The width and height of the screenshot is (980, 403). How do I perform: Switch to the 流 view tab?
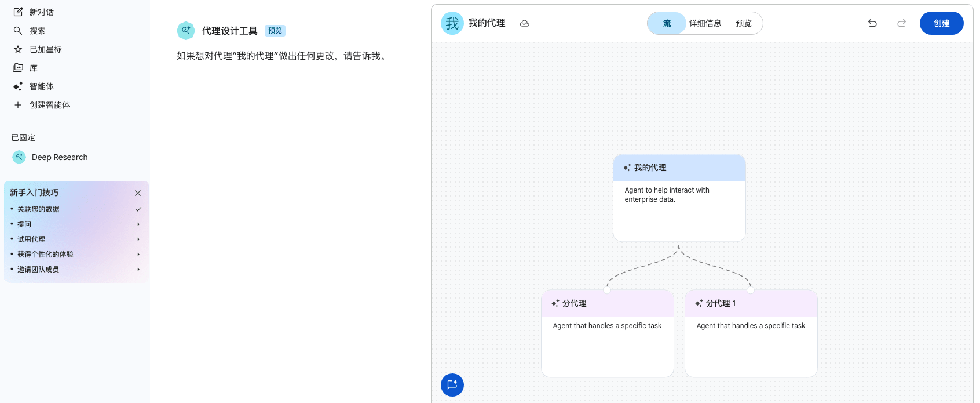pos(667,23)
